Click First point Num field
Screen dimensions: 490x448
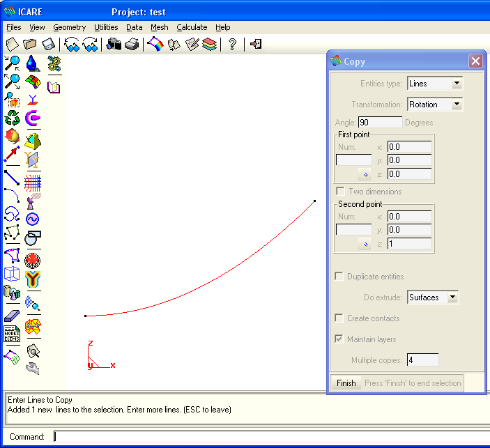(354, 160)
